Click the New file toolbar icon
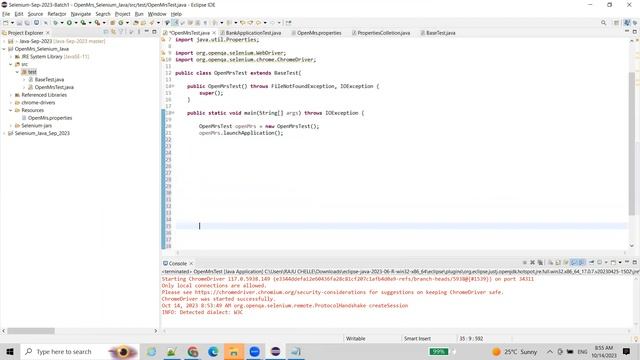 [5, 23]
